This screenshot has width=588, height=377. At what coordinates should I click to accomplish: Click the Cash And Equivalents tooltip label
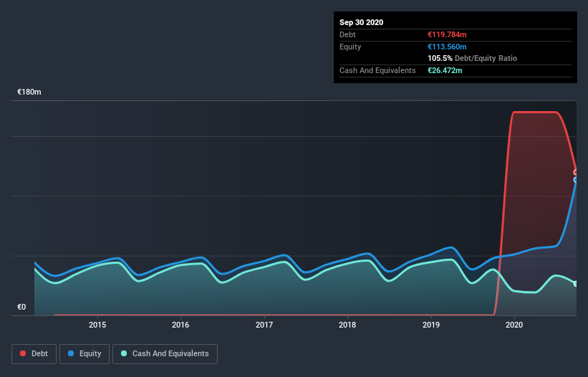coord(377,70)
